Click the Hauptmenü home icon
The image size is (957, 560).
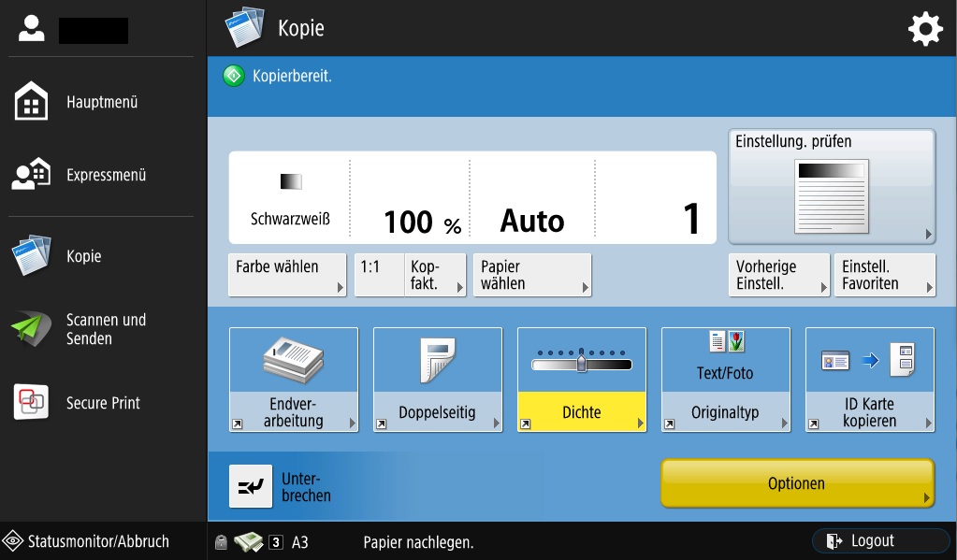[32, 102]
